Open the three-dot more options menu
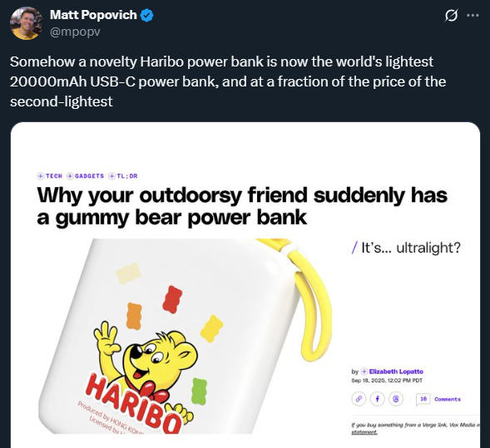This screenshot has width=490, height=448. pyautogui.click(x=473, y=15)
